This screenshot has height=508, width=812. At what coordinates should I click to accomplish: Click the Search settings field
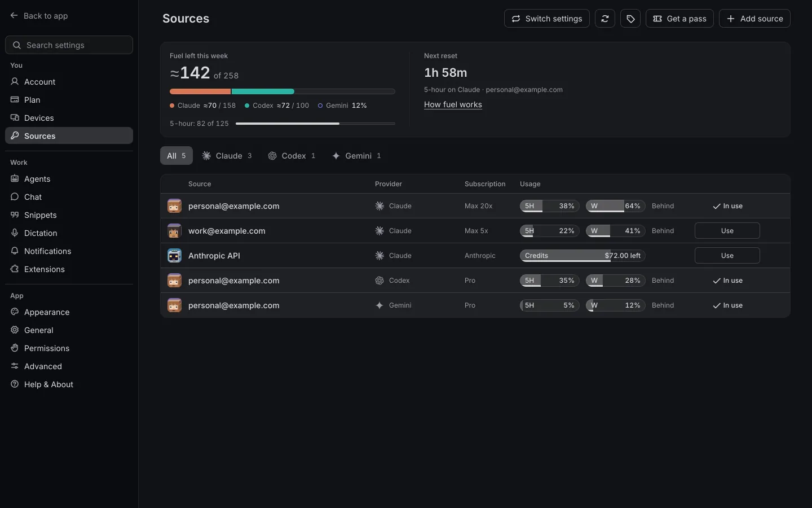[x=69, y=45]
